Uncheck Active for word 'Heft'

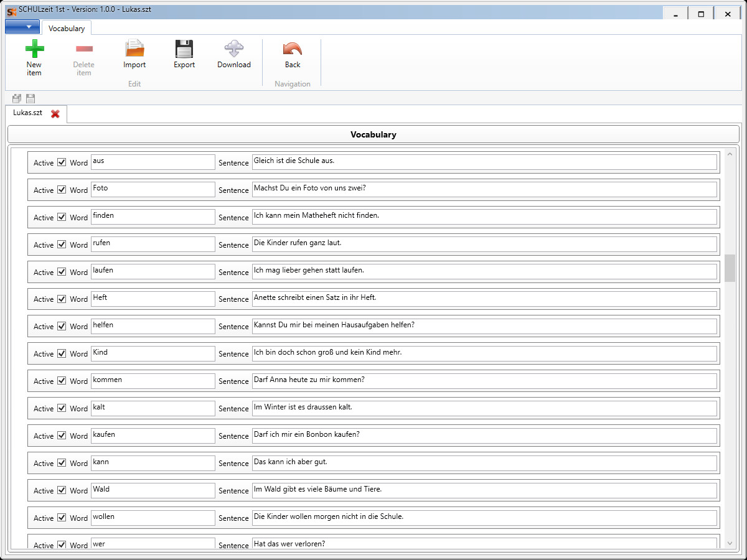62,299
